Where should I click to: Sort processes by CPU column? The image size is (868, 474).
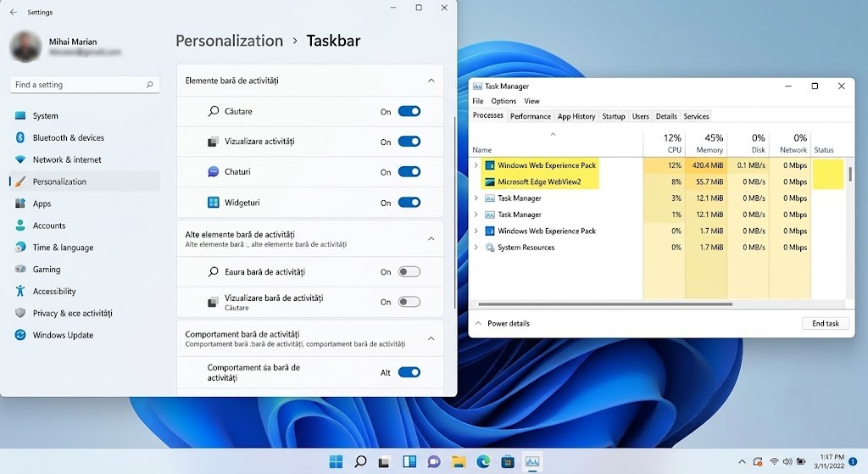tap(665, 142)
